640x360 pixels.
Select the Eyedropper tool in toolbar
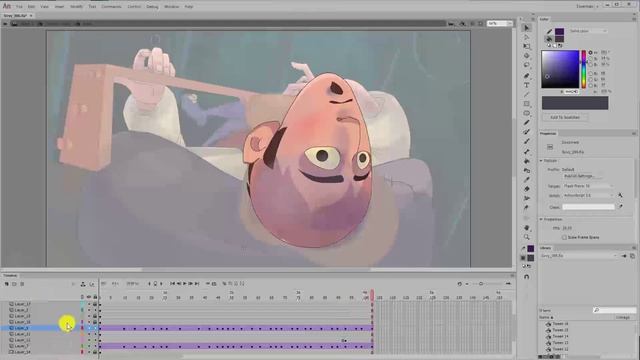tap(527, 180)
